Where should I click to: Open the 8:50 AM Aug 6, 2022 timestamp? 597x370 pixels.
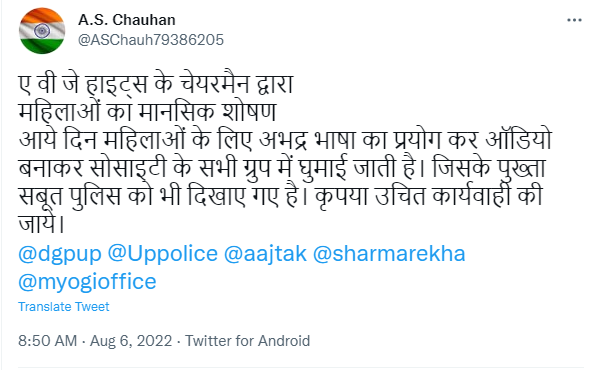pyautogui.click(x=95, y=341)
